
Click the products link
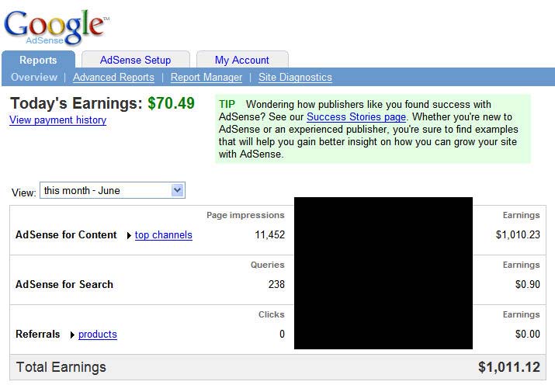(x=98, y=335)
